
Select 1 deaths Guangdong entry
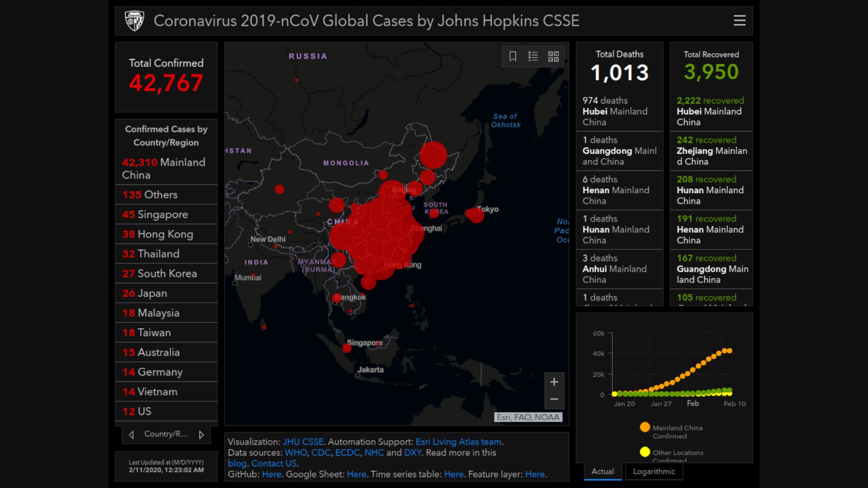click(619, 150)
